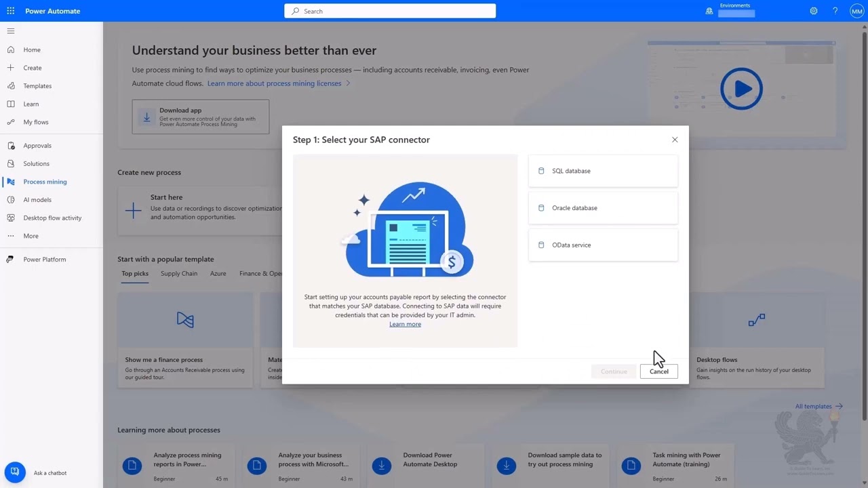Click the OData service cylinder icon
Screen dimensions: 868x488
[541, 245]
